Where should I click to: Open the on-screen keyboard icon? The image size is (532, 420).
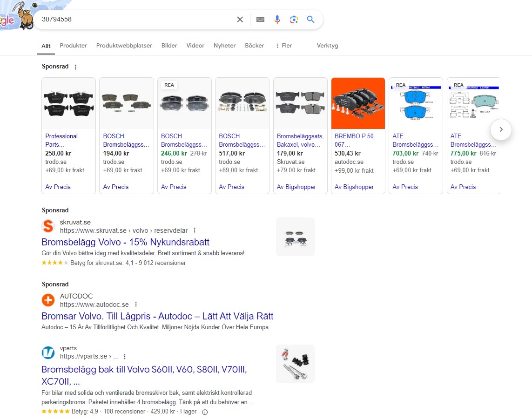click(260, 20)
